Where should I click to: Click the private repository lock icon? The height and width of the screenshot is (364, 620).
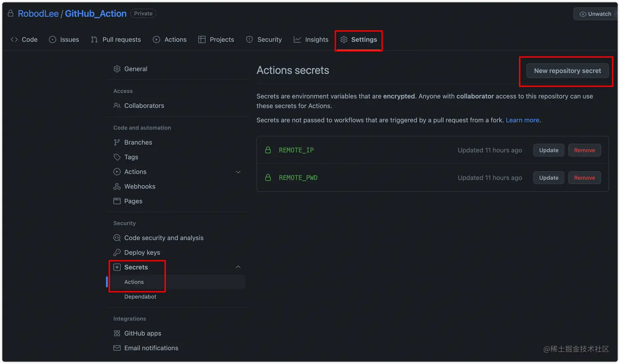[11, 14]
